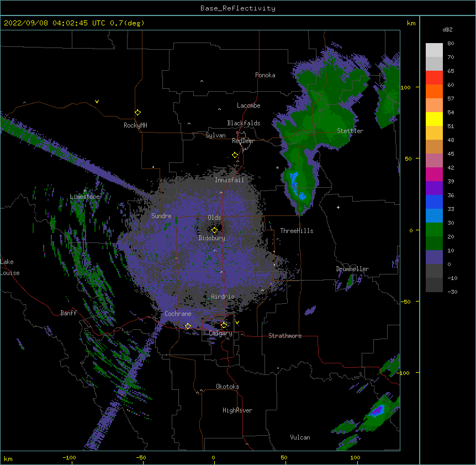Image resolution: width=476 pixels, height=465 pixels.
Task: Click the Drumheller label
Action: [352, 269]
